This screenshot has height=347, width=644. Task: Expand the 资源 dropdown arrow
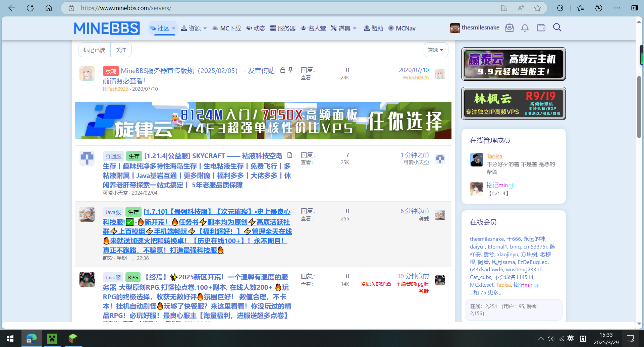click(x=205, y=28)
